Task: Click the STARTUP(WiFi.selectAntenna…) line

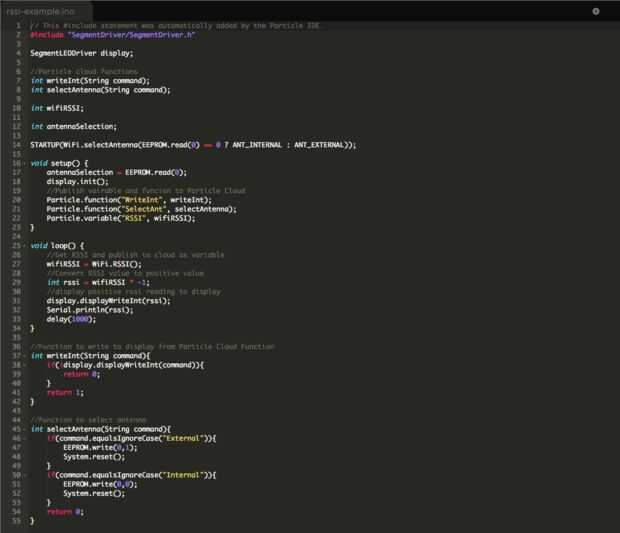Action: (x=193, y=145)
